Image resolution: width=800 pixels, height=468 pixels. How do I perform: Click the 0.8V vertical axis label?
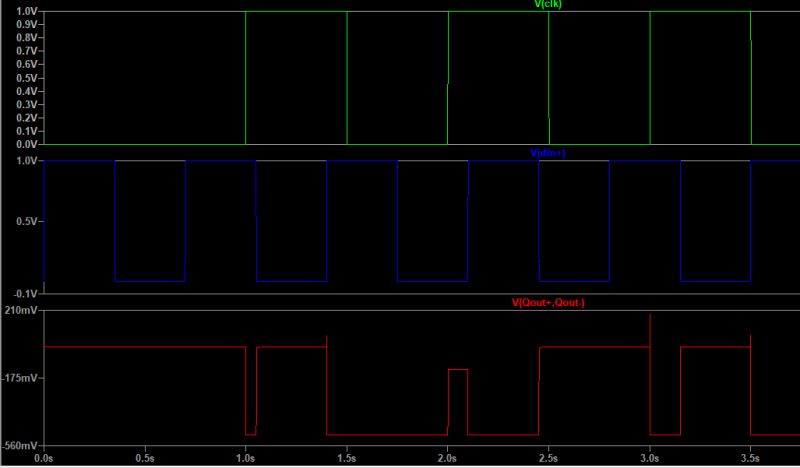pos(27,38)
